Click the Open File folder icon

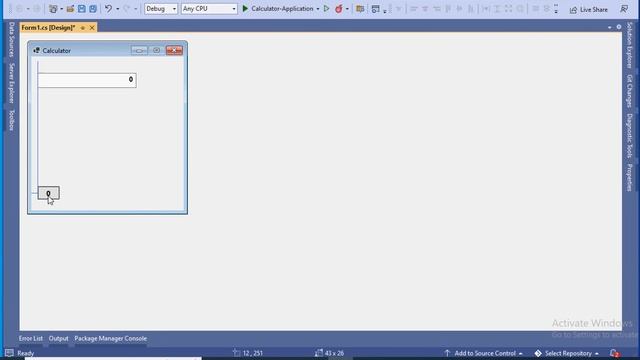point(70,9)
